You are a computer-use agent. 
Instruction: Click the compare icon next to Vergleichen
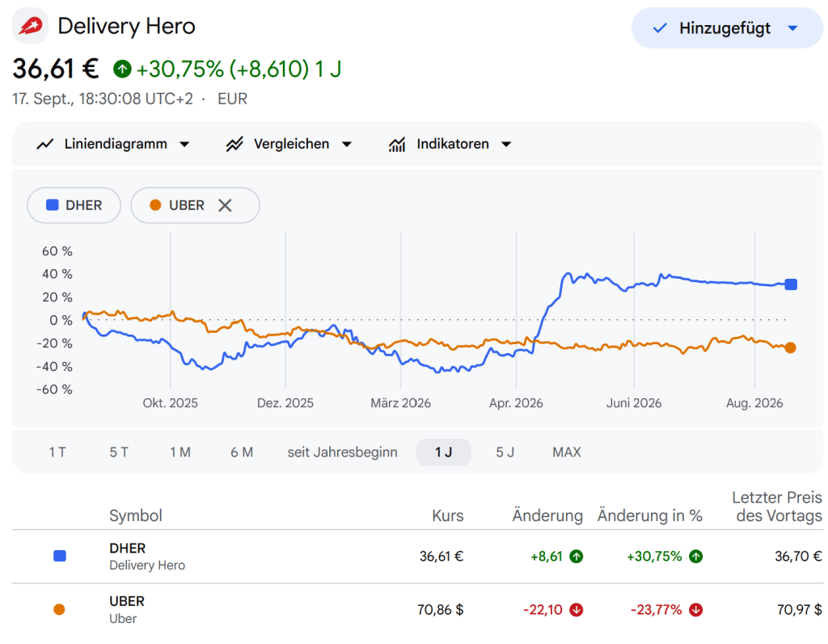[234, 144]
